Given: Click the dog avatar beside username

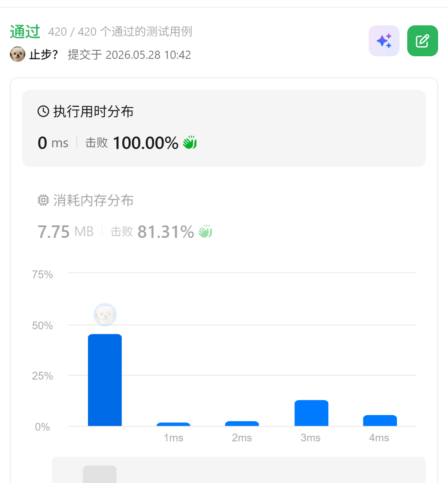Looking at the screenshot, I should point(18,54).
